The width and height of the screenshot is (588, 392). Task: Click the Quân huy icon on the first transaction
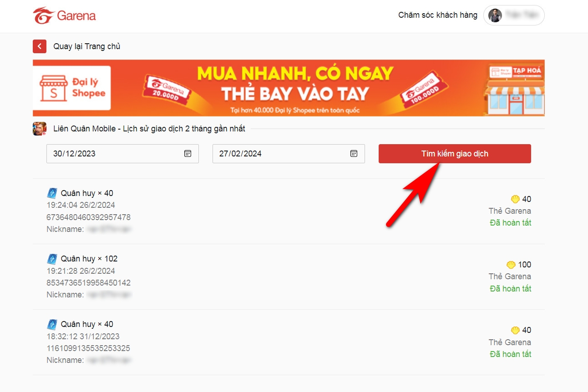(x=52, y=193)
